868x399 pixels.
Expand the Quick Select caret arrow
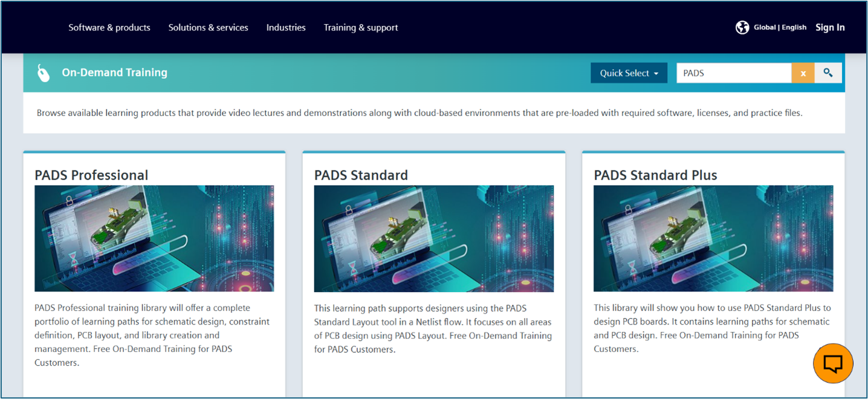tap(658, 73)
